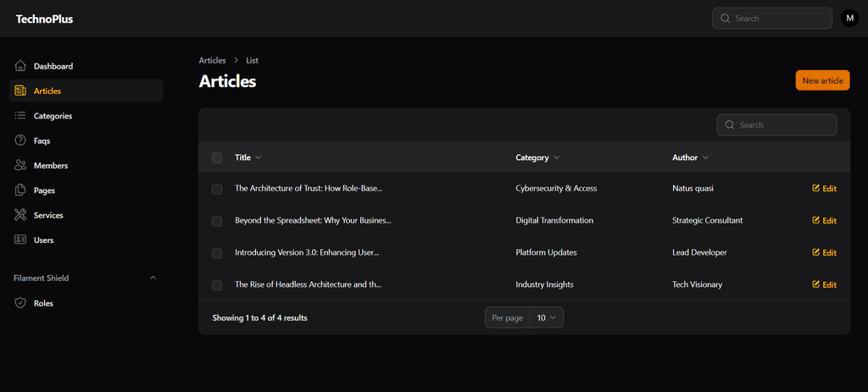Open the Per page 10 dropdown
The image size is (868, 392).
tap(547, 317)
